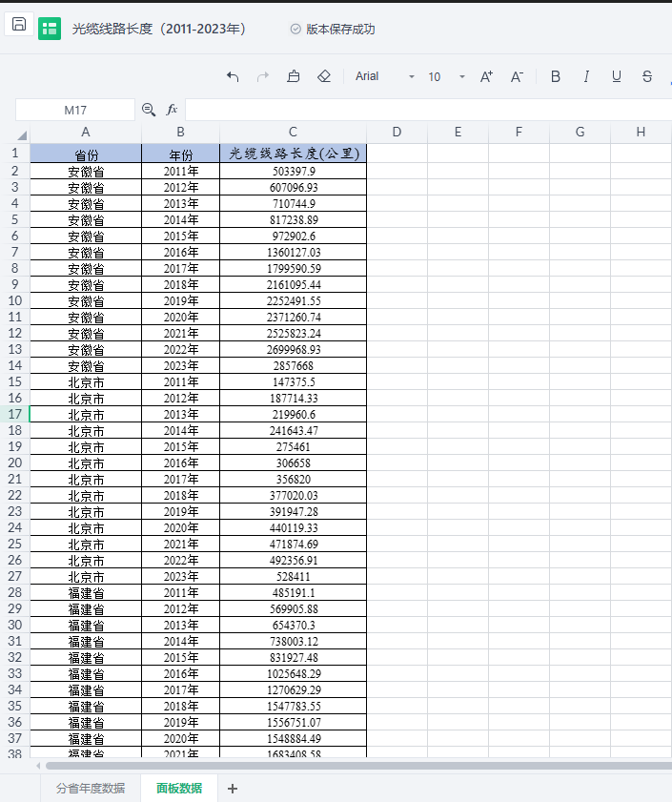Open the font size dropdown arrow

tap(461, 76)
